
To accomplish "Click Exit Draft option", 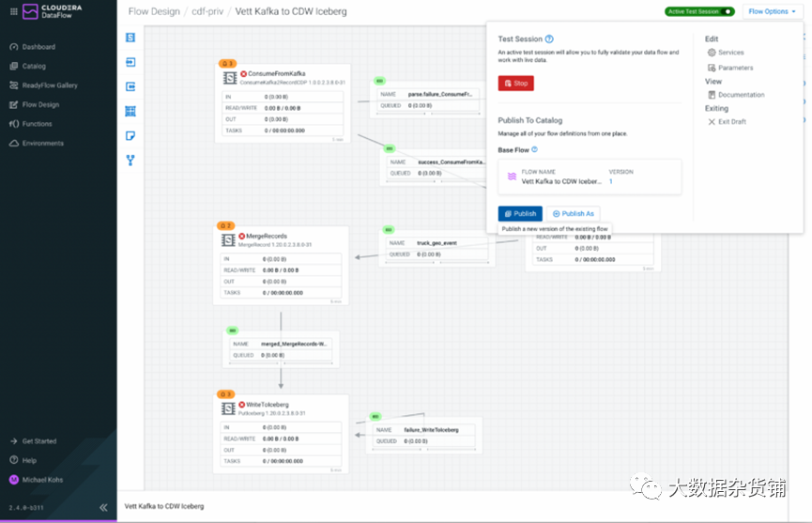I will click(728, 122).
